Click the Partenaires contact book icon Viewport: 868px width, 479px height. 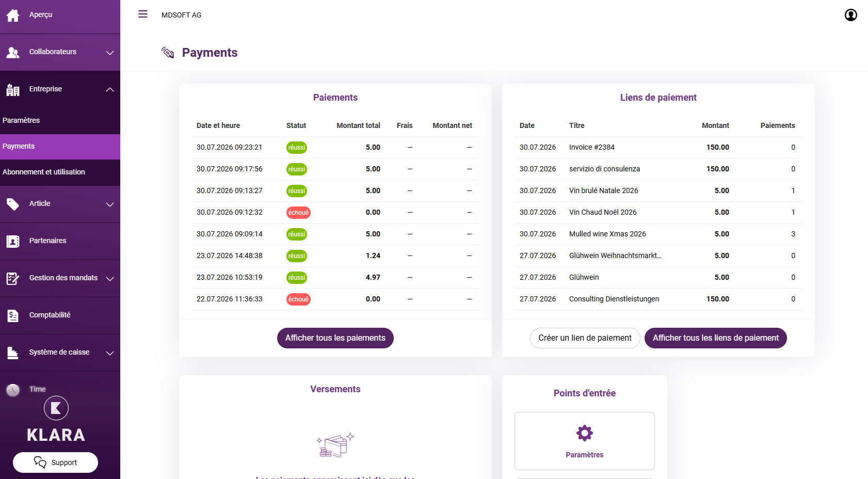pyautogui.click(x=13, y=241)
